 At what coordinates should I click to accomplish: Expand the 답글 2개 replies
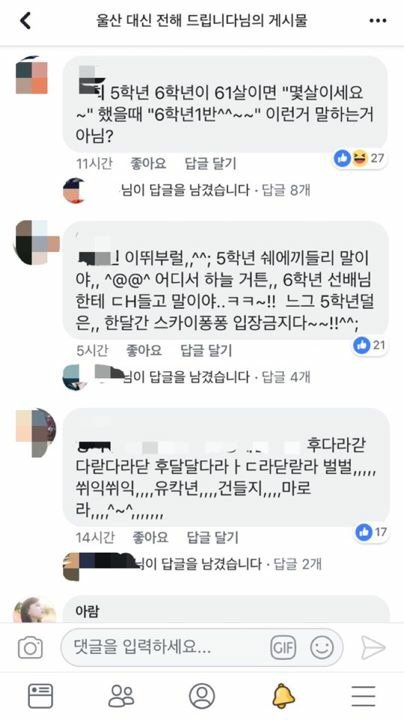coord(297,564)
